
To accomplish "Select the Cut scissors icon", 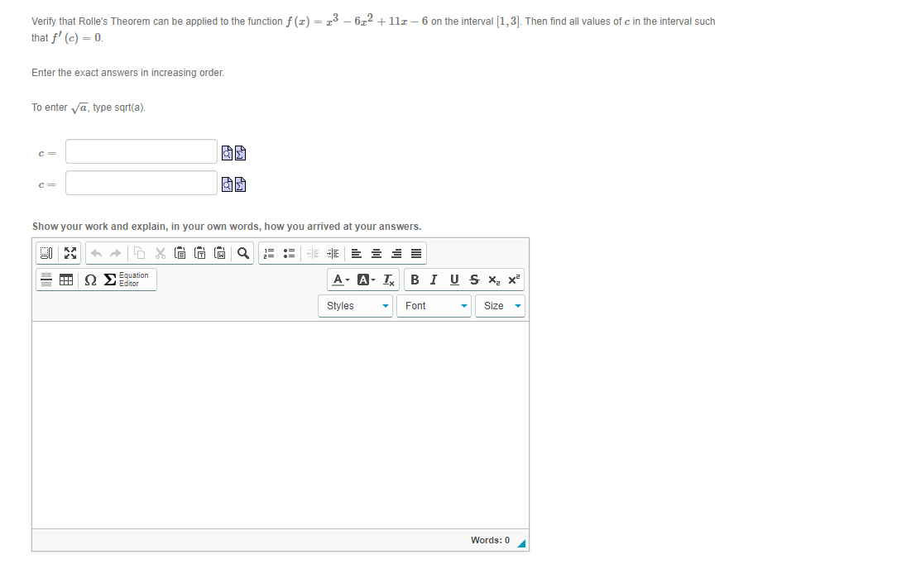I will 160,253.
